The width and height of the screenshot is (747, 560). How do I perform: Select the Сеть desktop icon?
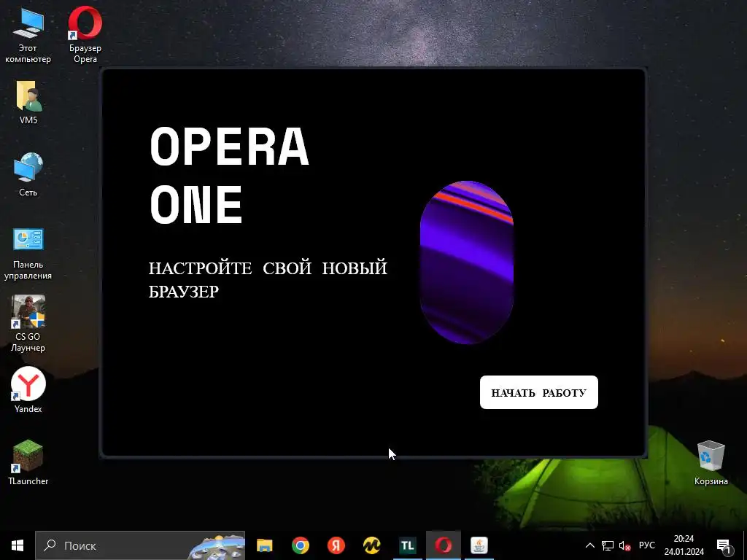point(28,174)
